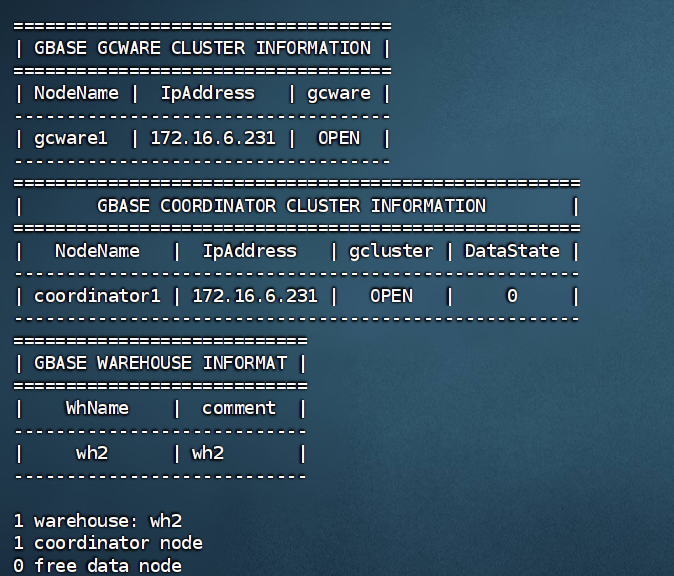Click the 'gcware1' node name
674x576 pixels.
70,139
